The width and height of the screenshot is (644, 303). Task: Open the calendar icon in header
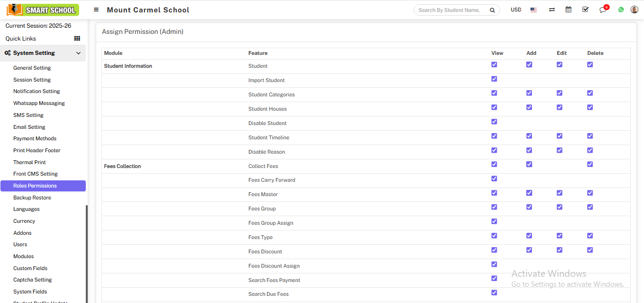pyautogui.click(x=568, y=10)
